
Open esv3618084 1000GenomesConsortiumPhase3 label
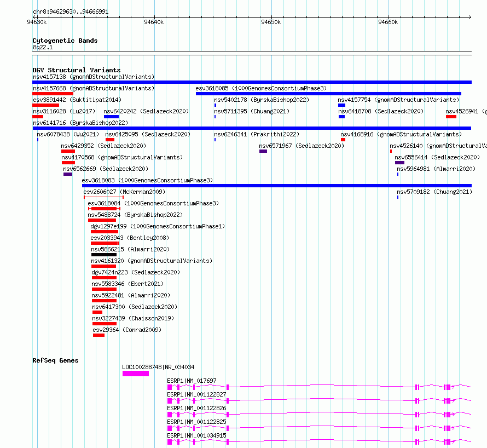[153, 203]
